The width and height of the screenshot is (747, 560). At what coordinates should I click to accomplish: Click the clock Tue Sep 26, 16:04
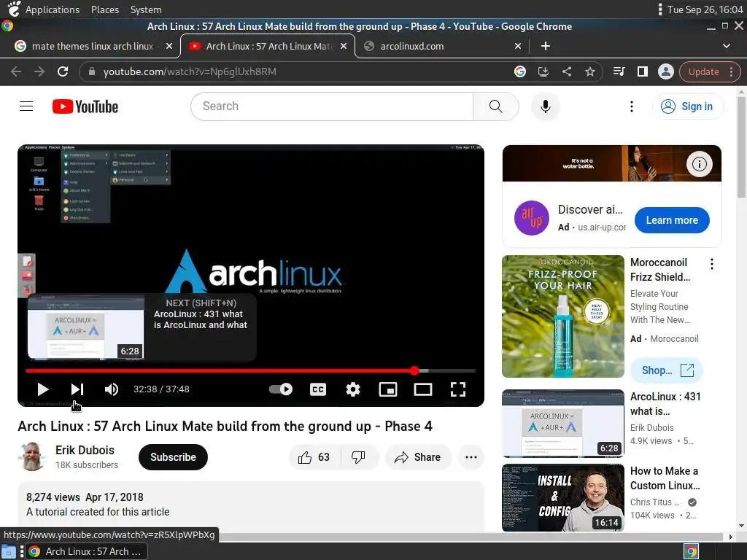(x=705, y=9)
